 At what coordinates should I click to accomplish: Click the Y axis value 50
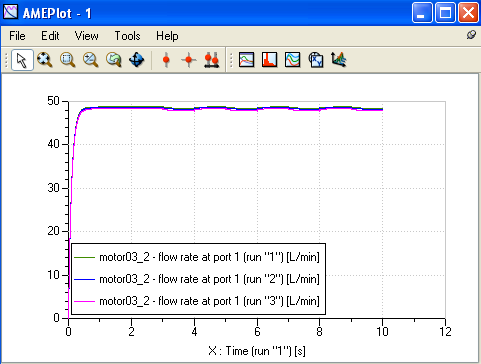(53, 101)
